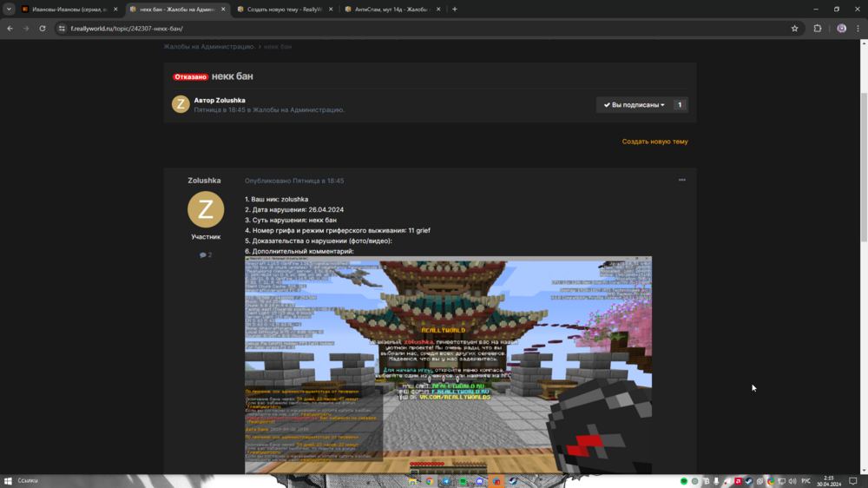
Task: Switch to АнтиСпам, мут 14д tab
Action: (392, 10)
